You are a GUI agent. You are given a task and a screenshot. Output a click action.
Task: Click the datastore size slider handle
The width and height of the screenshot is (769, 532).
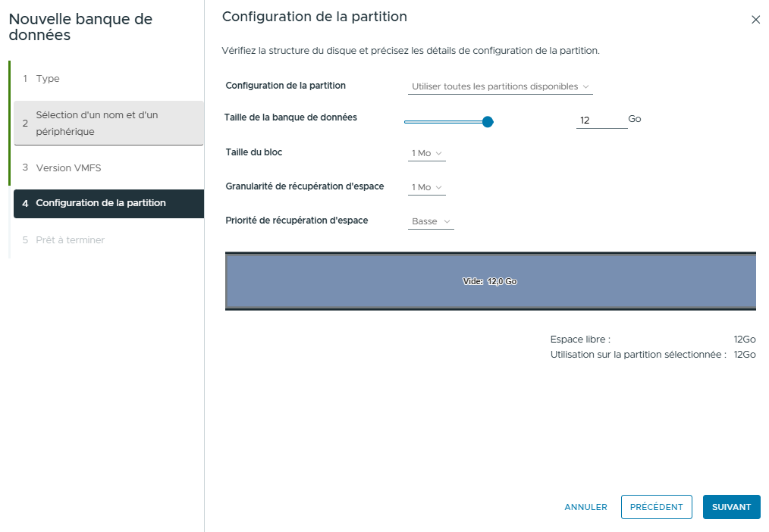coord(487,121)
